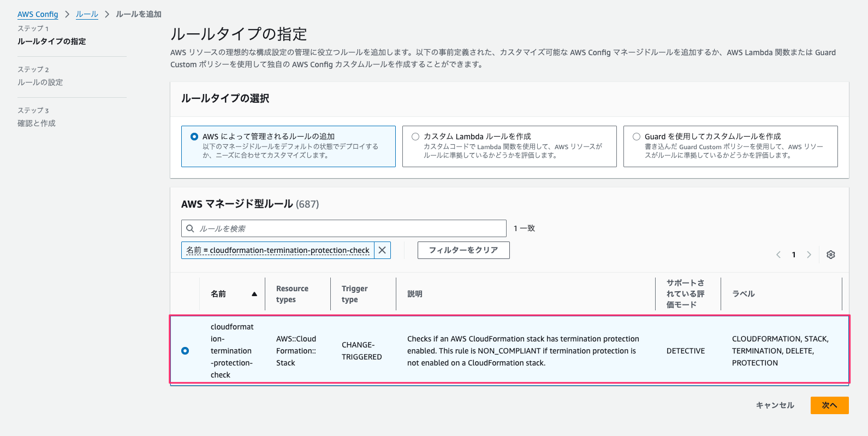This screenshot has height=436, width=868.
Task: Click the rule description text about termination protection
Action: [523, 351]
